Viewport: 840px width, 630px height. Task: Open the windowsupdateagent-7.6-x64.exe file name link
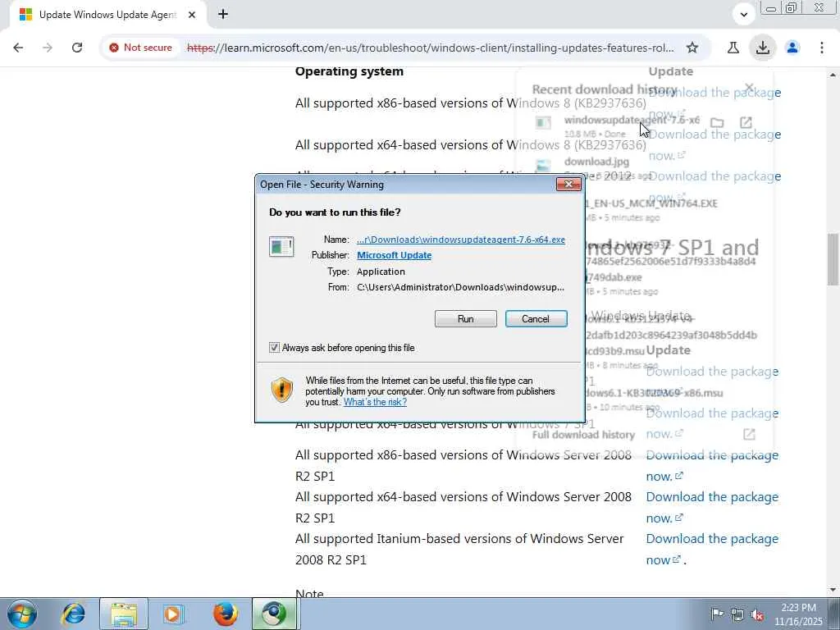click(x=461, y=240)
